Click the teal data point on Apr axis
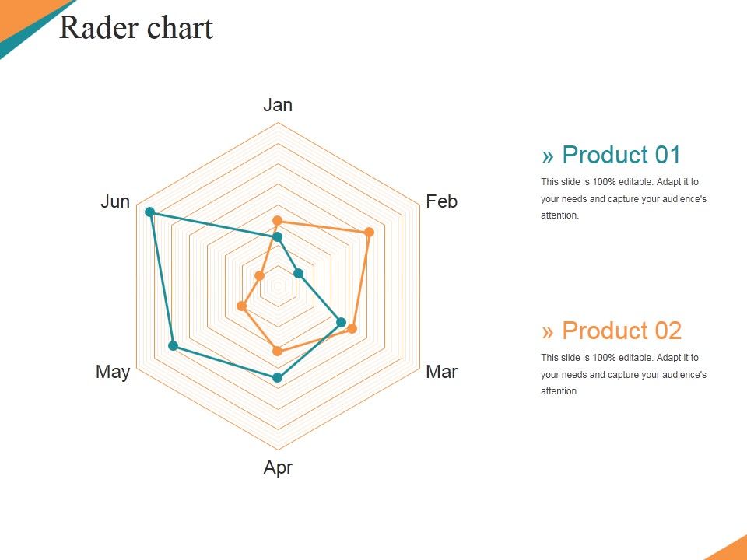This screenshot has width=747, height=560. click(277, 378)
